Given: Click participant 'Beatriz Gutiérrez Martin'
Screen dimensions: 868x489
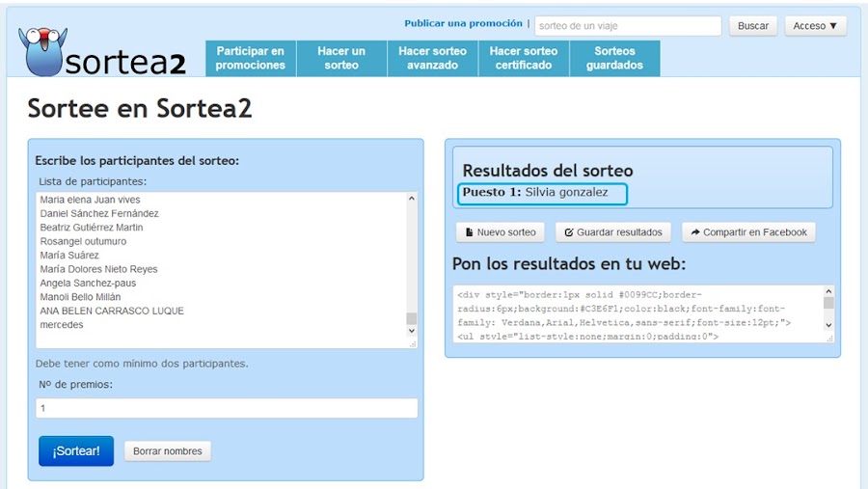Looking at the screenshot, I should (x=92, y=227).
